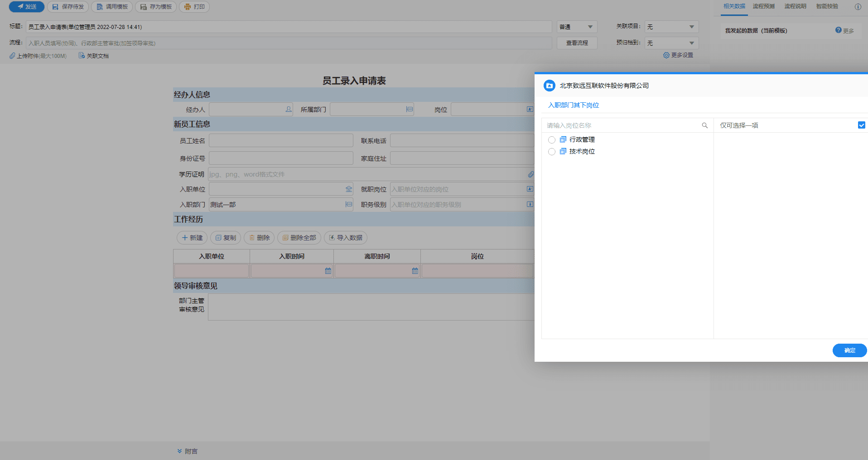This screenshot has width=868, height=460.
Task: Click the 入职部门其下岗位 tab
Action: click(574, 105)
